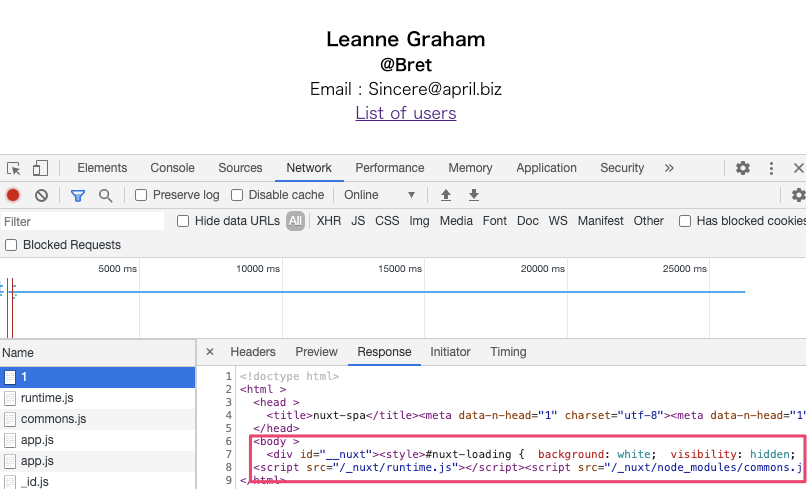The image size is (807, 489).
Task: Open DevTools settings gear
Action: pyautogui.click(x=743, y=168)
